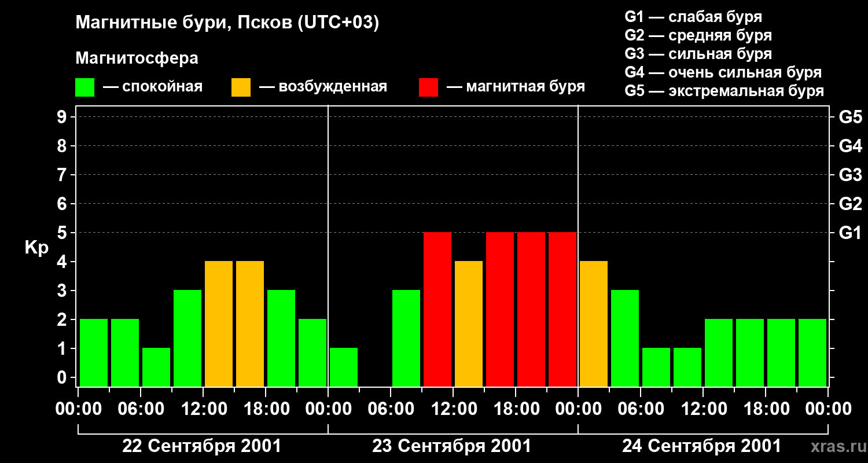
Task: Click the 23 September 09:00–12:00 red bar
Action: point(437,309)
